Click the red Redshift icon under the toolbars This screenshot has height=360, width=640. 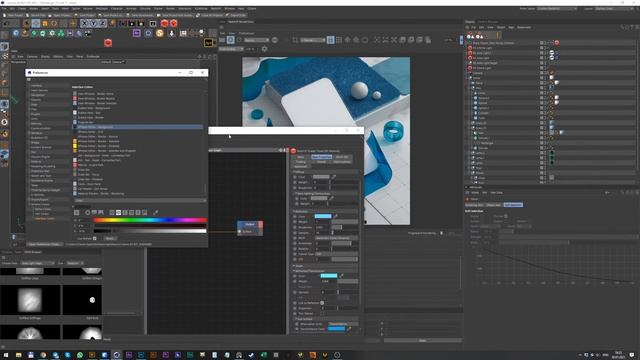coord(108,42)
